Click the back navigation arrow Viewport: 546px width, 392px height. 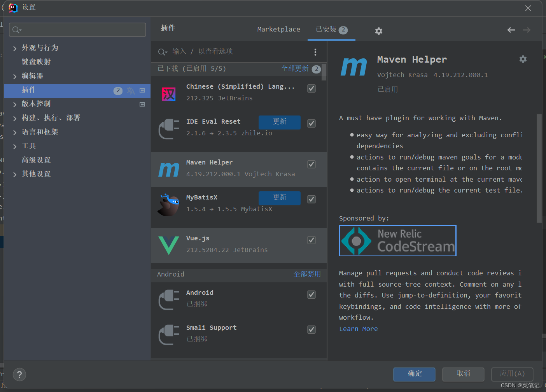tap(511, 30)
